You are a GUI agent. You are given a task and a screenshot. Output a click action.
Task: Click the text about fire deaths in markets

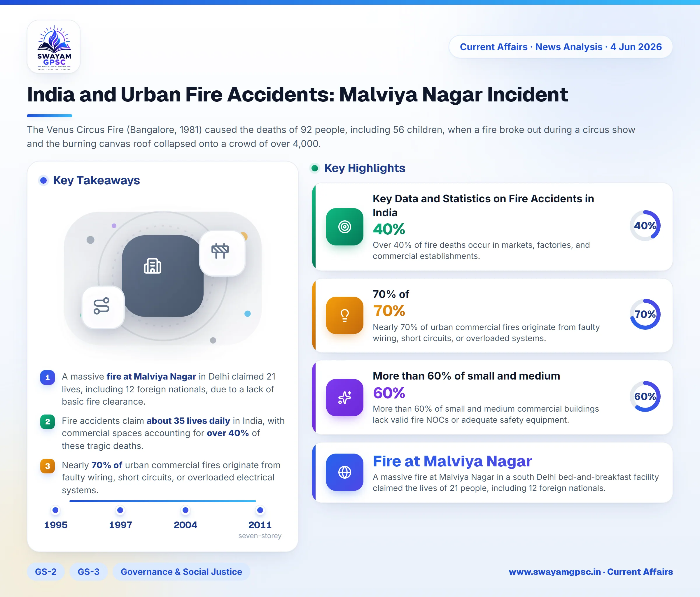click(x=481, y=251)
